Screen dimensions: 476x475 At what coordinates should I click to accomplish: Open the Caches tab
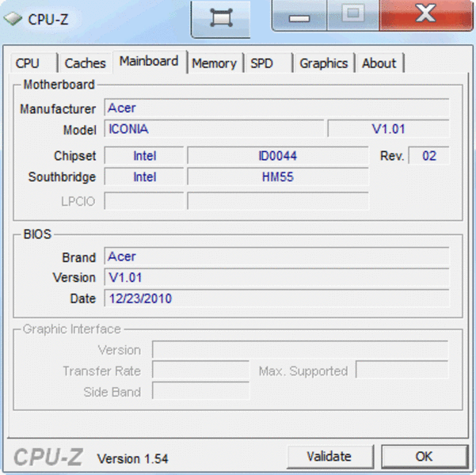coord(86,63)
